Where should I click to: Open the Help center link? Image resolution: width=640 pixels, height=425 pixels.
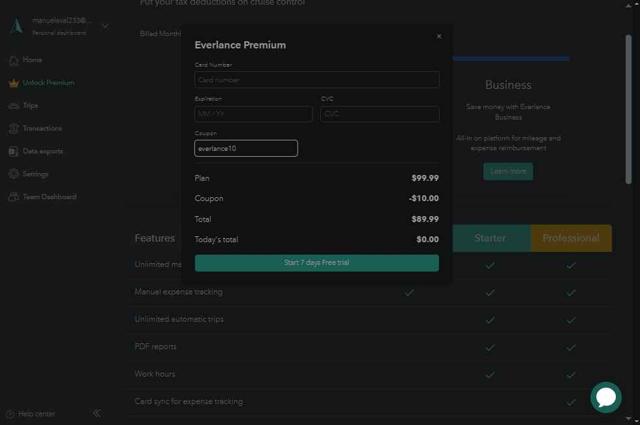(x=36, y=414)
